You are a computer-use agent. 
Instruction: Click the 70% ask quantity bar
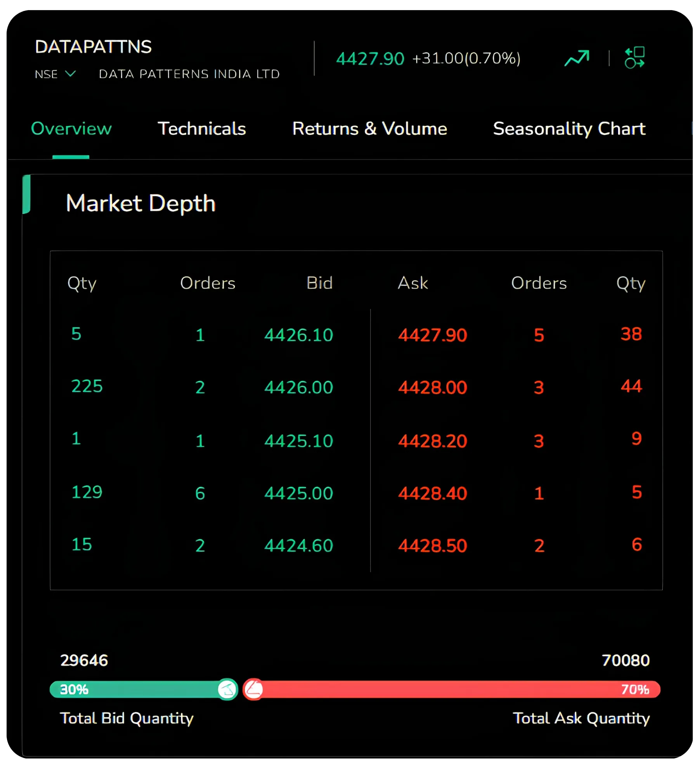click(452, 689)
